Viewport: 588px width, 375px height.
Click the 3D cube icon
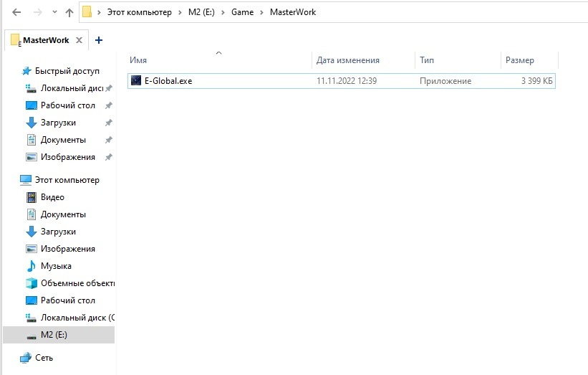click(31, 283)
